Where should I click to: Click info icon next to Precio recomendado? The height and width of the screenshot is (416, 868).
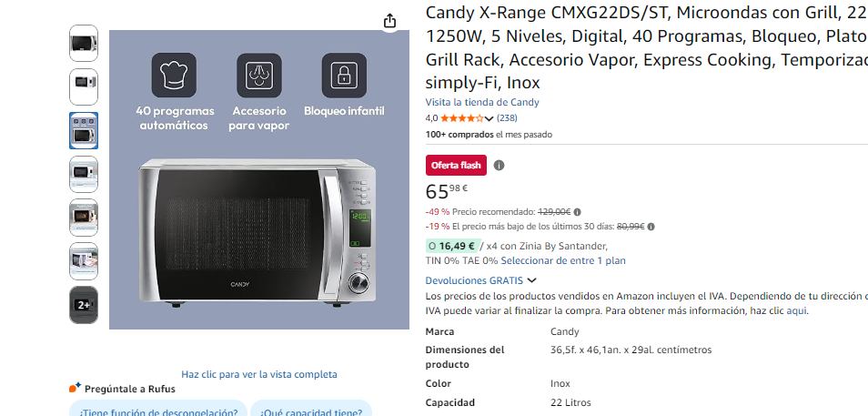578,212
